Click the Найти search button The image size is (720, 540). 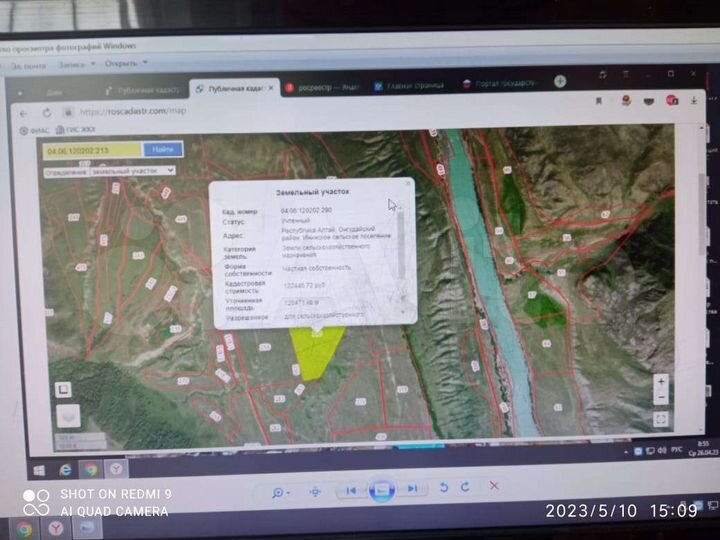(163, 149)
